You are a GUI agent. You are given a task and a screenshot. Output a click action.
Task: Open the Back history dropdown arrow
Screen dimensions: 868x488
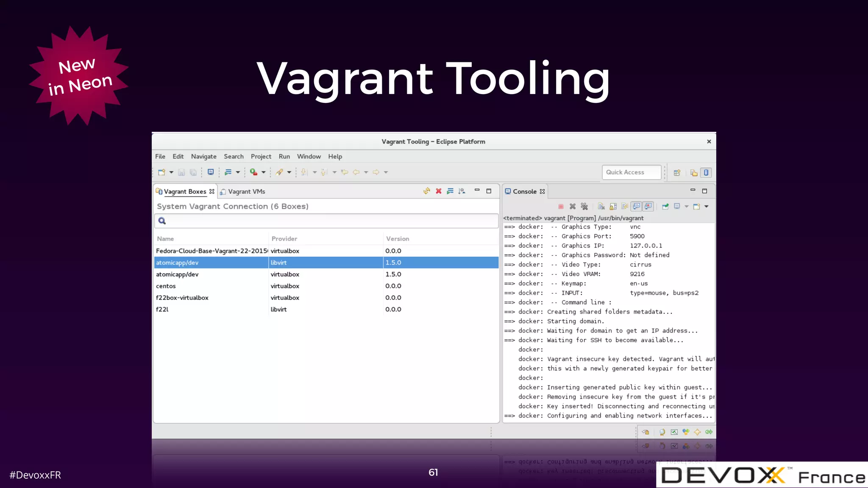point(366,172)
